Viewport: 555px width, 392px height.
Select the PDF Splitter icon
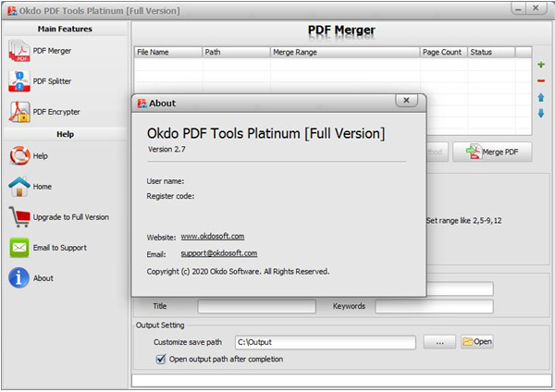tap(19, 81)
